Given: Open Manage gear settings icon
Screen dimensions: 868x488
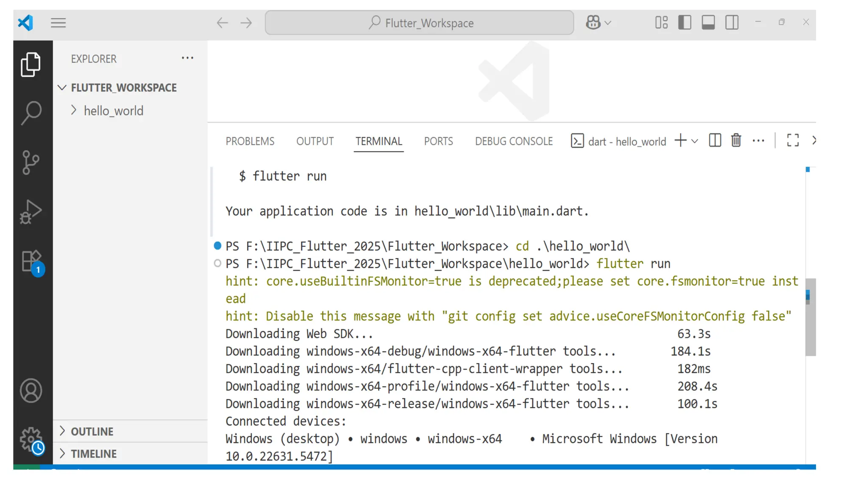Looking at the screenshot, I should (31, 439).
